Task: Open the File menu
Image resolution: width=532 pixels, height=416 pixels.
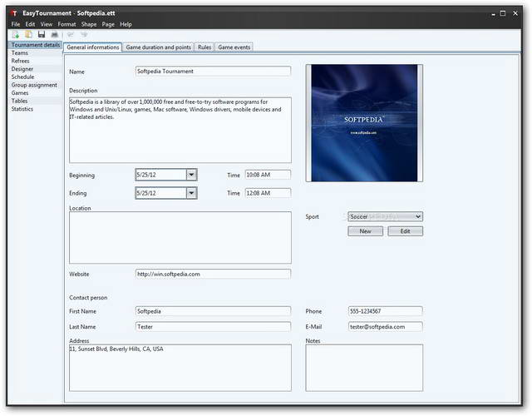Action: click(x=16, y=24)
